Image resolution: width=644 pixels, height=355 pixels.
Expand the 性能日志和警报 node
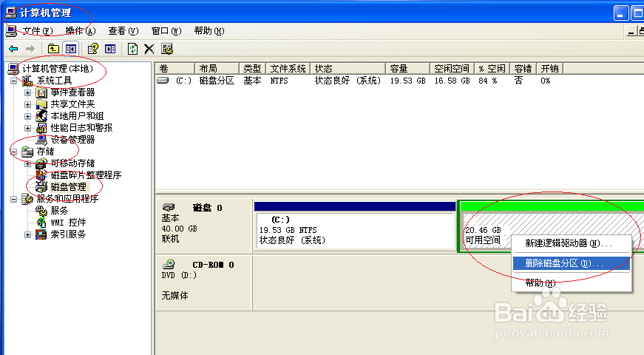[x=27, y=128]
